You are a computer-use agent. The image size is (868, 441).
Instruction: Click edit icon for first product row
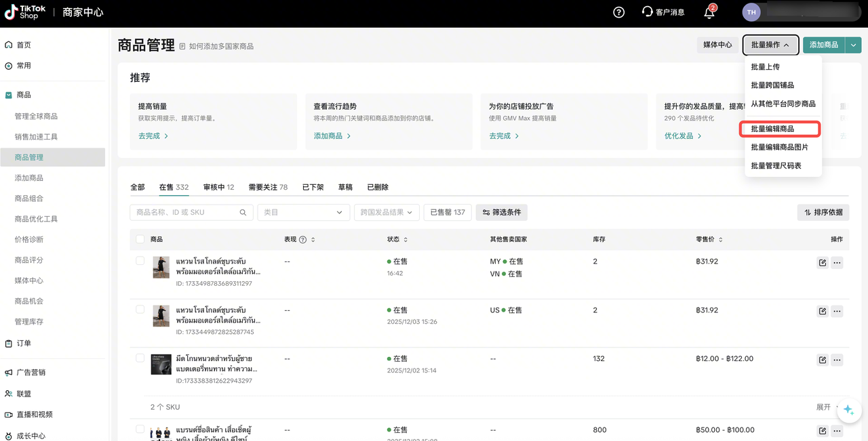pyautogui.click(x=823, y=263)
